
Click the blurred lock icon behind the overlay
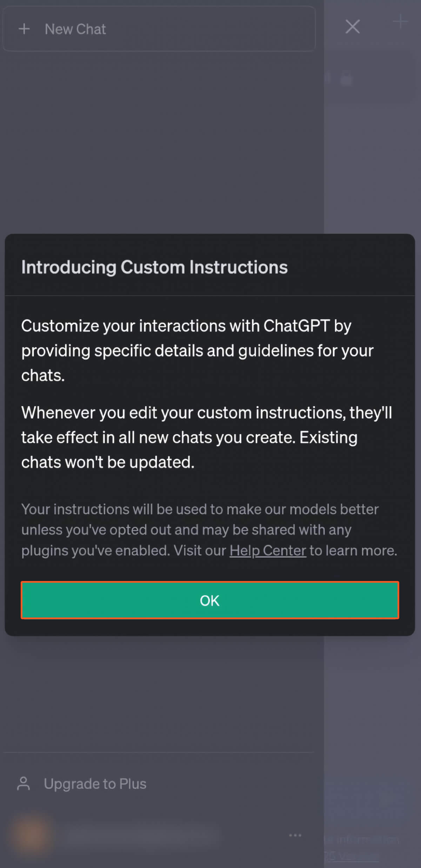click(346, 79)
